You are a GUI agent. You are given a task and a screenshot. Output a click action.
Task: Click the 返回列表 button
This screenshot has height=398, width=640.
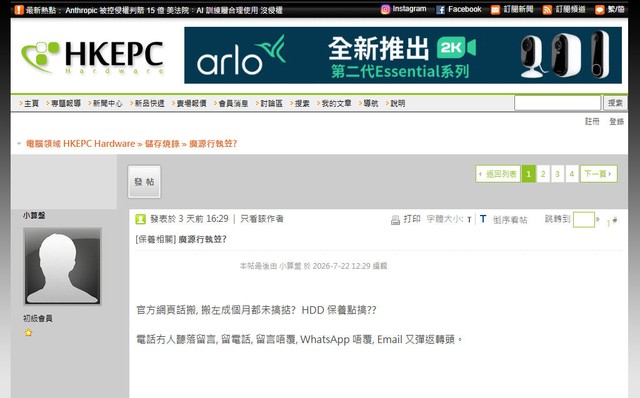coord(498,174)
